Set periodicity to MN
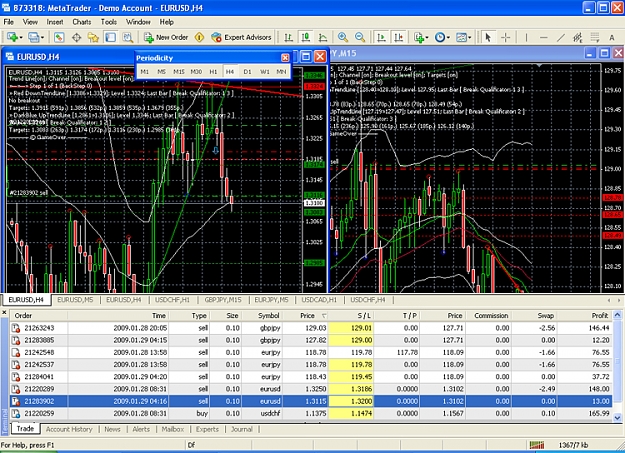Viewport: 625px width, 453px height. (x=281, y=72)
